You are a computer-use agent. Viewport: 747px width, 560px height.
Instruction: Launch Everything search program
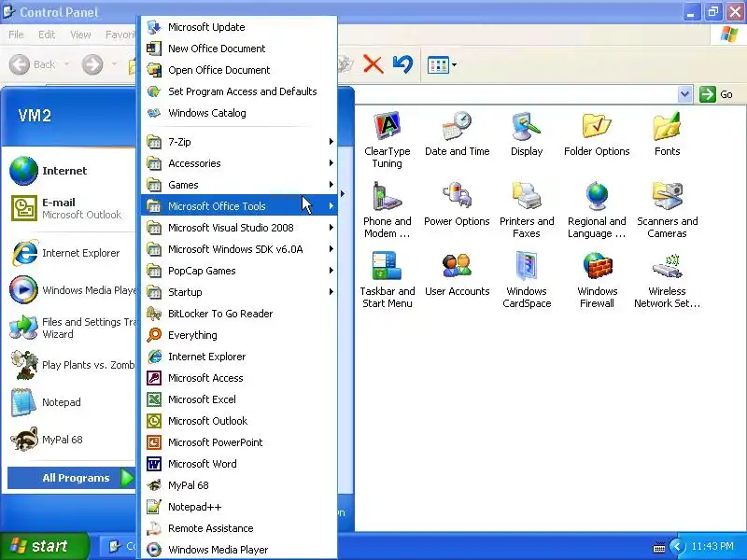tap(239, 335)
